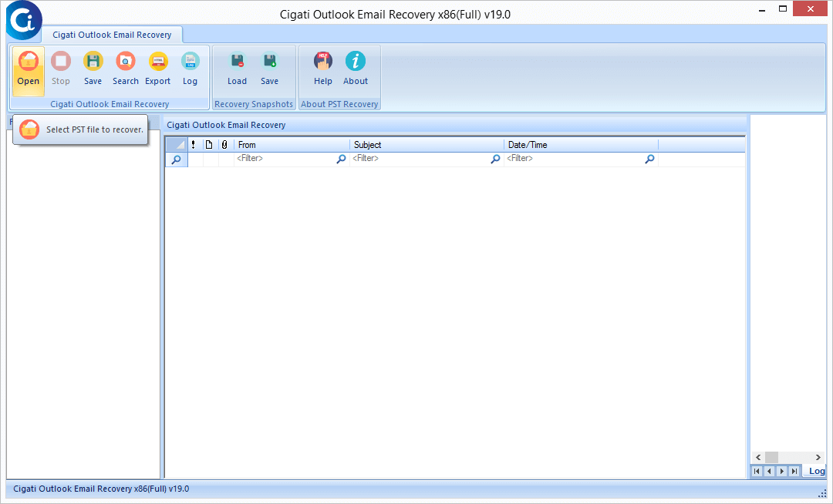
Task: Go to the next page arrow at bottom right
Action: click(x=782, y=471)
